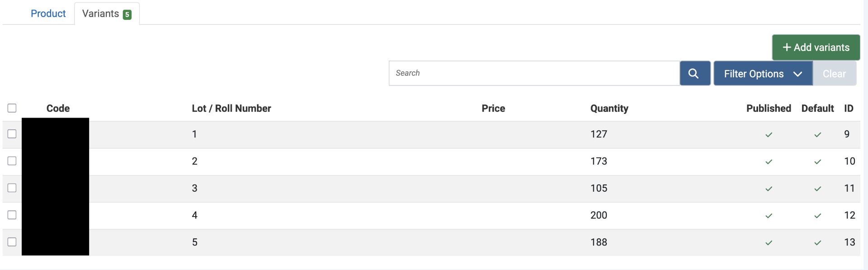
Task: Check the row with quantity 188
Action: [x=12, y=242]
